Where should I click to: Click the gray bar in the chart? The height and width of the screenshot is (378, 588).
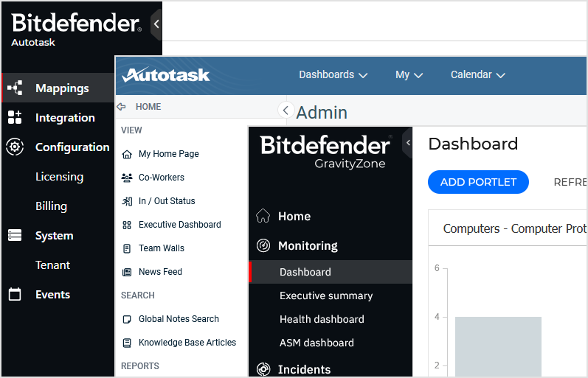(498, 346)
